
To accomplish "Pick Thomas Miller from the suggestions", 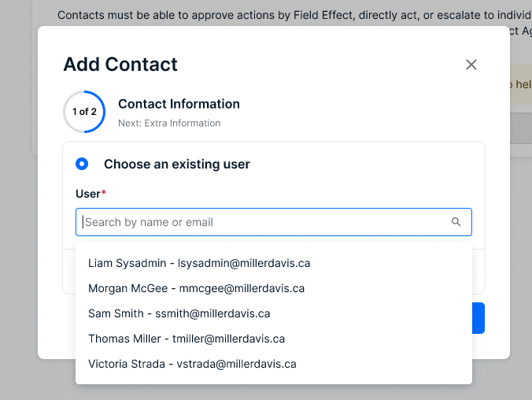I will click(187, 339).
